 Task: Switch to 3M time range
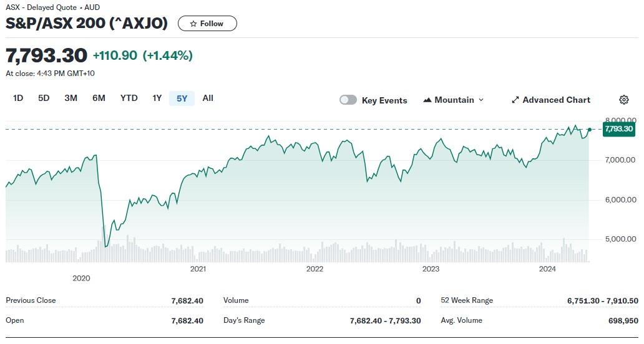71,98
